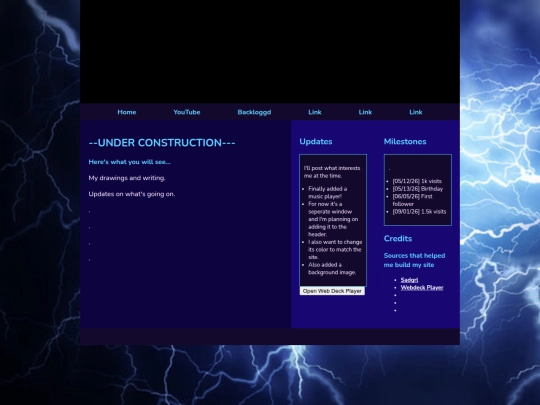Click 'Updates on what's going on.' line
Image resolution: width=540 pixels, height=405 pixels.
point(132,194)
